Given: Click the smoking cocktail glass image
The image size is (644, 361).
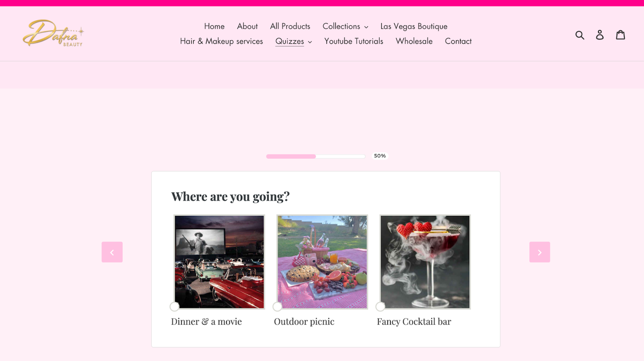Looking at the screenshot, I should 425,262.
